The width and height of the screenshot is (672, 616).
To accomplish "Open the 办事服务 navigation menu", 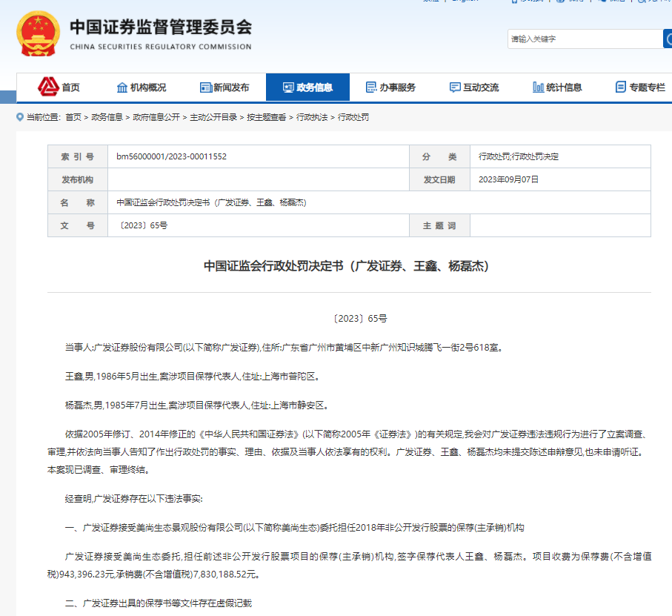I will point(390,87).
